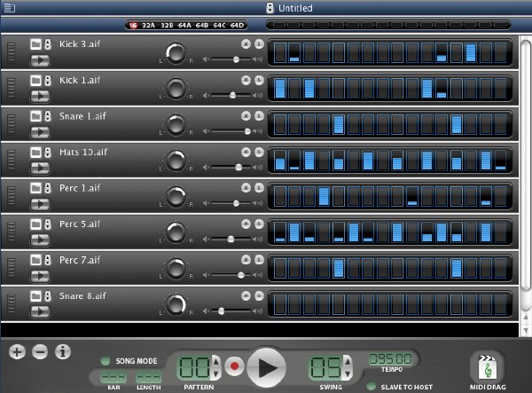Select the 32B pattern tab
This screenshot has width=532, height=393.
pyautogui.click(x=167, y=25)
